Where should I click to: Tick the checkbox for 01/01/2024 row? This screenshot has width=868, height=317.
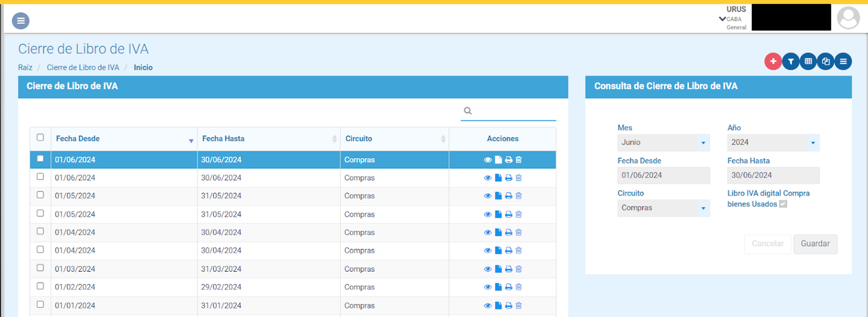coord(40,305)
